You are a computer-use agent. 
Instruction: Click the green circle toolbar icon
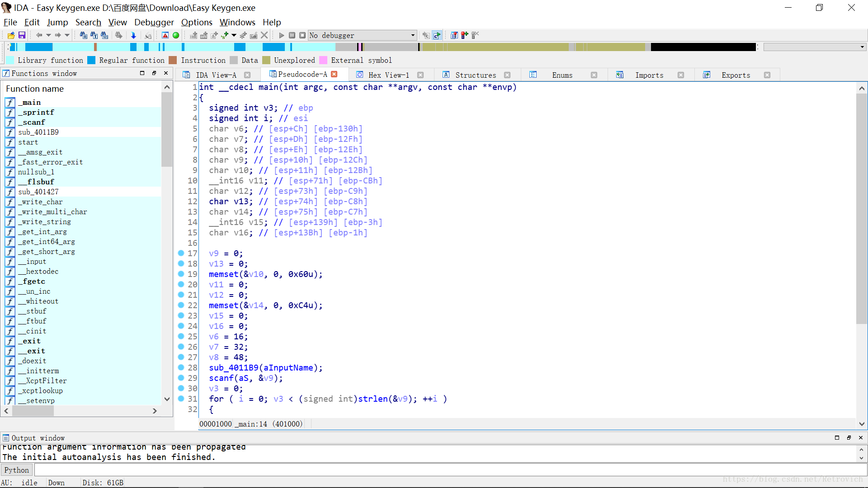click(x=176, y=35)
